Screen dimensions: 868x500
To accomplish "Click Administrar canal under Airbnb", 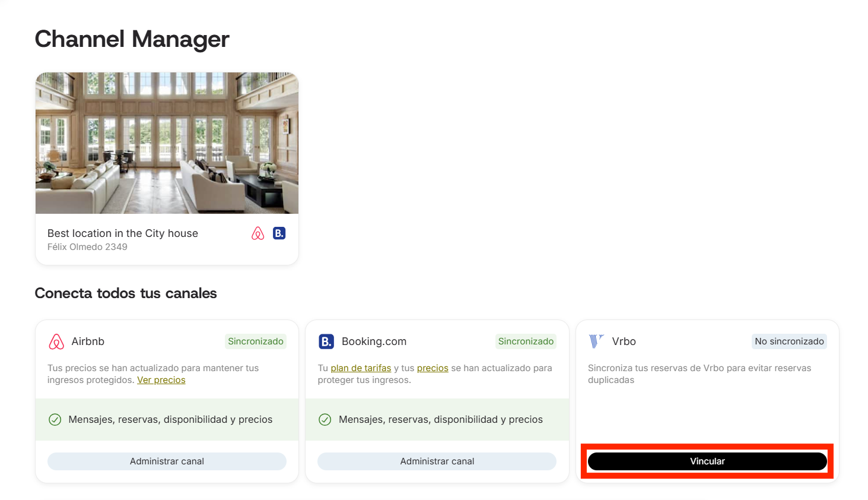I will click(167, 461).
